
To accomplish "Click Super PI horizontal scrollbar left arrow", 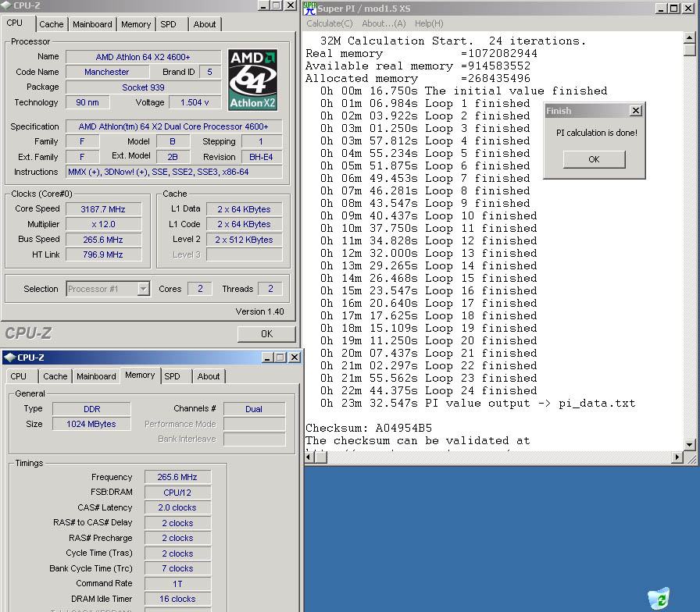I will 310,457.
